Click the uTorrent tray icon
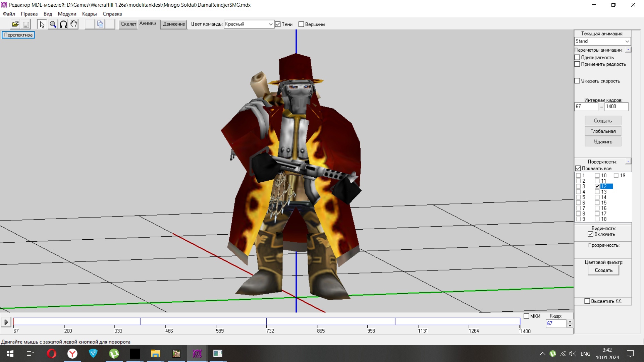Screen dimensions: 644x362 [x=553, y=354]
